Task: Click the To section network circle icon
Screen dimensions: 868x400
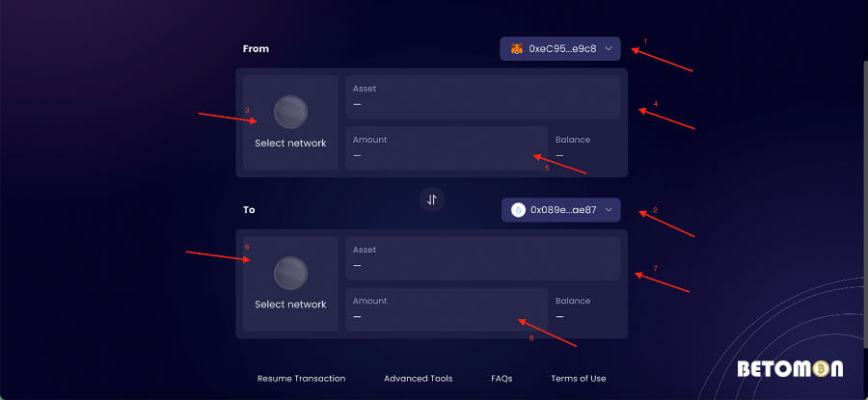Action: click(x=290, y=274)
